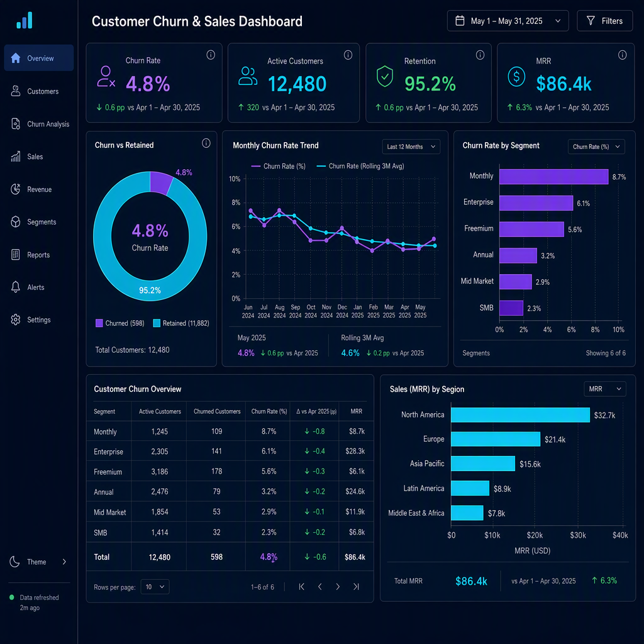The height and width of the screenshot is (644, 644).
Task: Select Churn Analysis in the sidebar
Action: (39, 124)
